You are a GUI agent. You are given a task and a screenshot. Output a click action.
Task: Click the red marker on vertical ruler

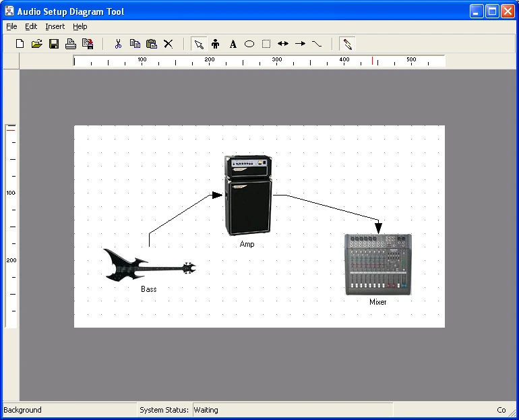[11, 130]
